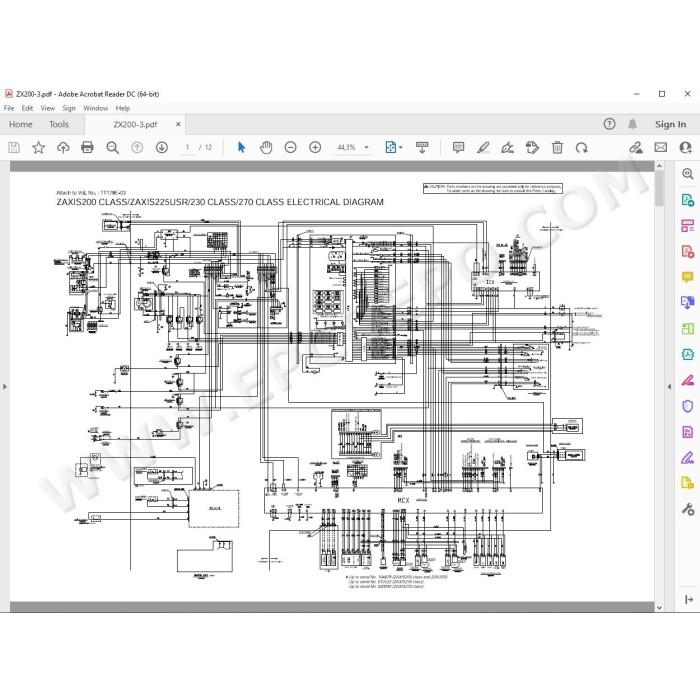The image size is (700, 700).
Task: Open the Combine Files side tool
Action: pos(688,303)
